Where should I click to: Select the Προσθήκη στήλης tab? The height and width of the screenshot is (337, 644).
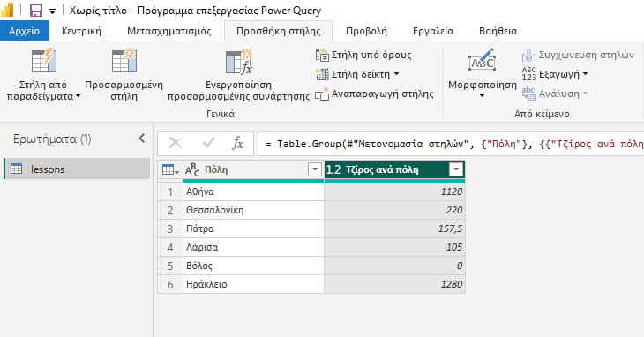pos(278,31)
